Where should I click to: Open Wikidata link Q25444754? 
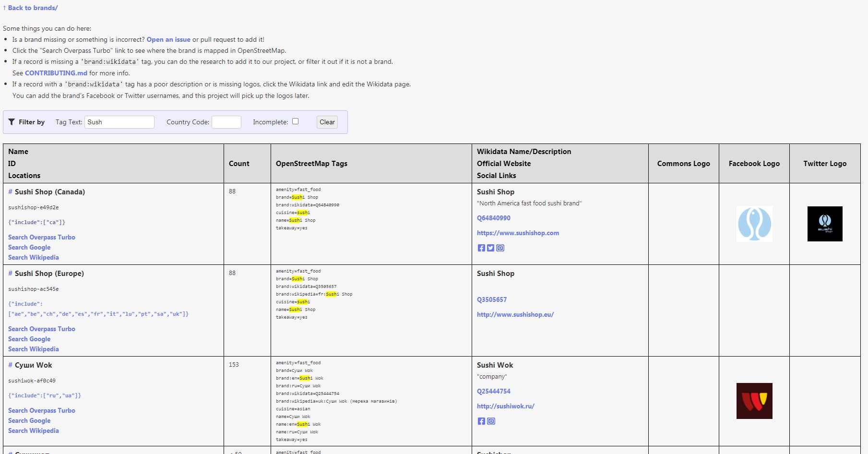(494, 391)
